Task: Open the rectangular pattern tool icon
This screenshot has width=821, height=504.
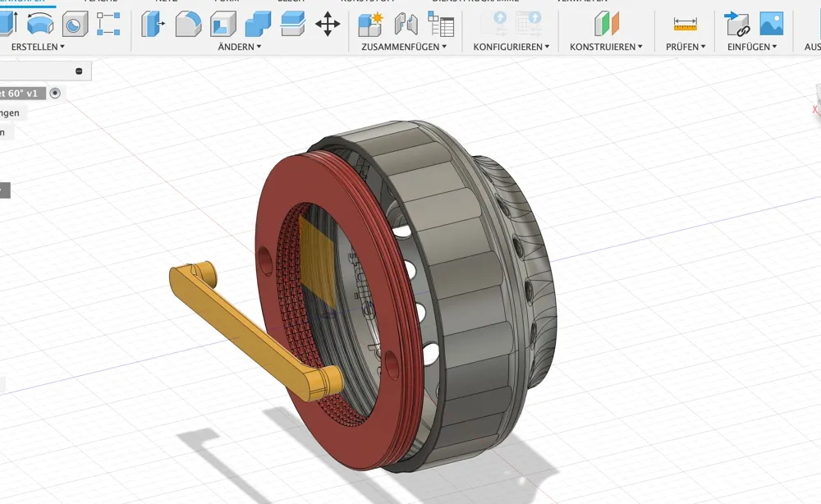Action: point(109,24)
